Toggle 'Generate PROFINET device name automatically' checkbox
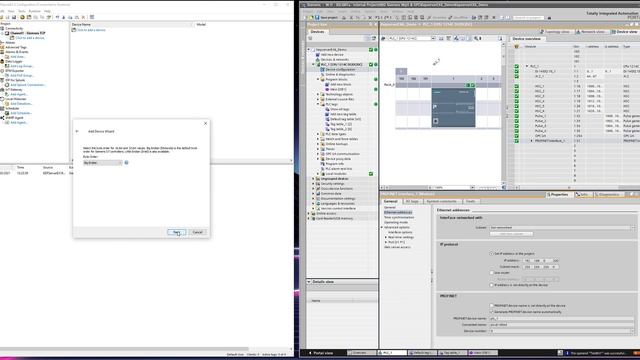The width and height of the screenshot is (640, 360). point(491,312)
